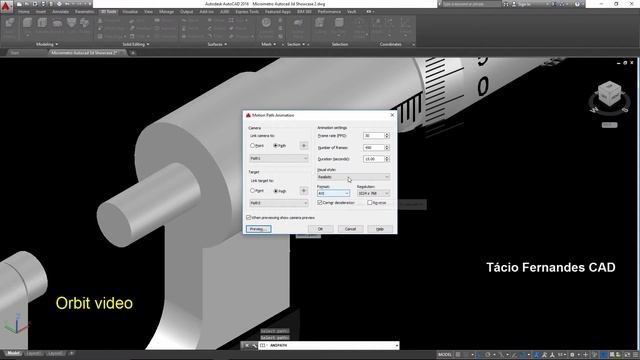640x360 pixels.
Task: Click the Preview button
Action: [258, 229]
